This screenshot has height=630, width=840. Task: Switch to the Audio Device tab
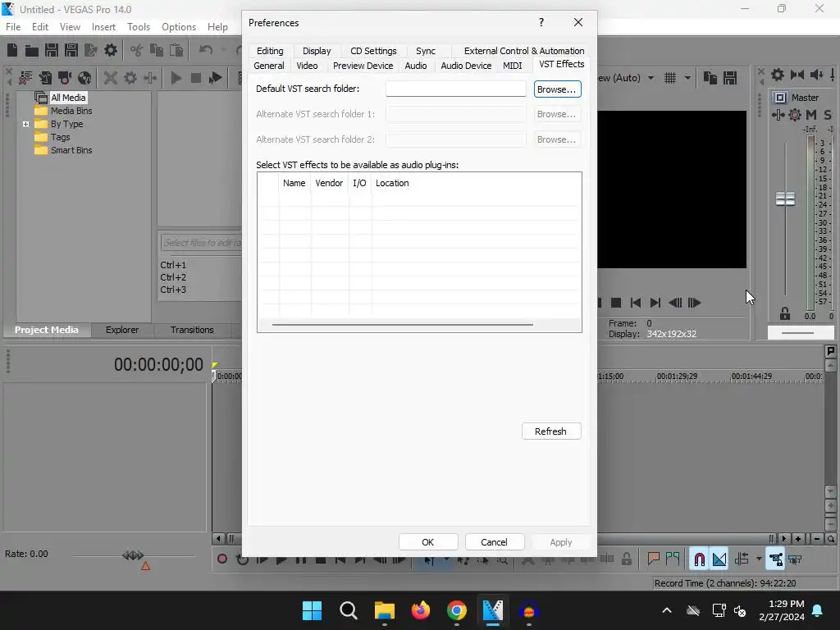[466, 66]
